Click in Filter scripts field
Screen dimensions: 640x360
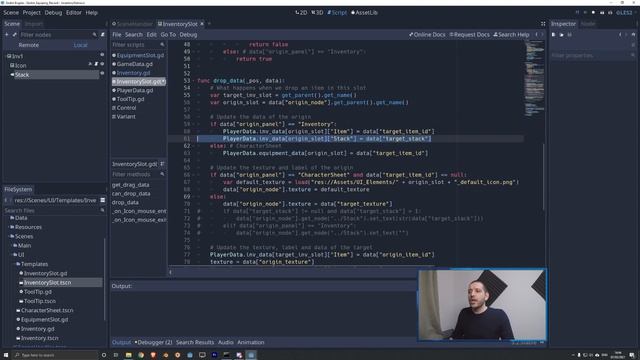(x=138, y=44)
